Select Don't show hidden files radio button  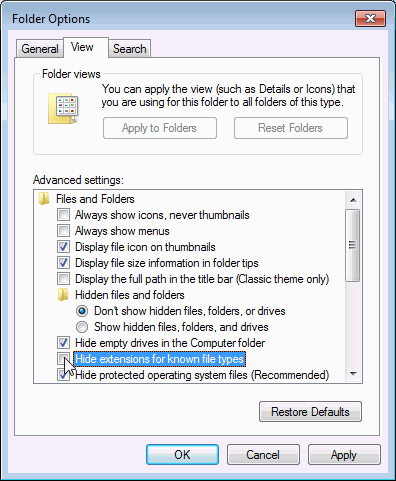(x=82, y=311)
